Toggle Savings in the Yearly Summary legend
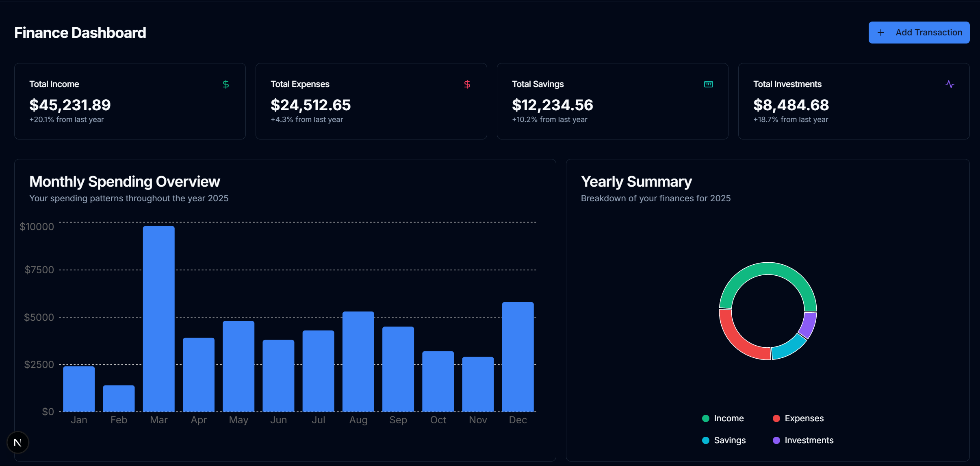This screenshot has width=980, height=466. pyautogui.click(x=724, y=440)
